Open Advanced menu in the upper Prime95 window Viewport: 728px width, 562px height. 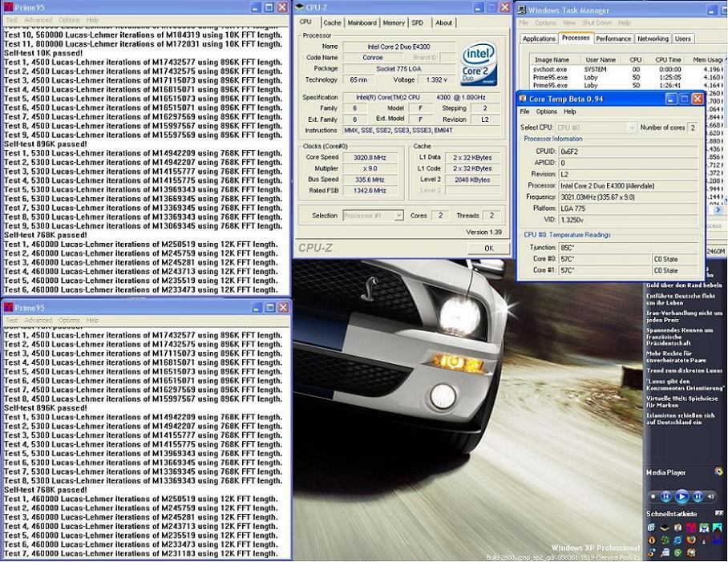click(38, 20)
